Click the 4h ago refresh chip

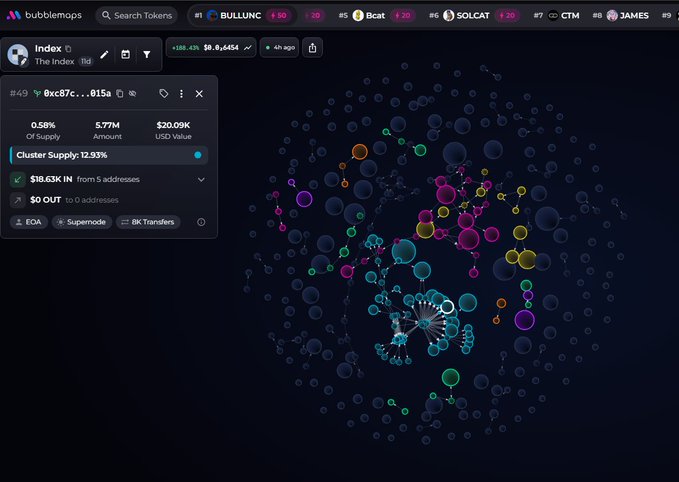tap(279, 48)
